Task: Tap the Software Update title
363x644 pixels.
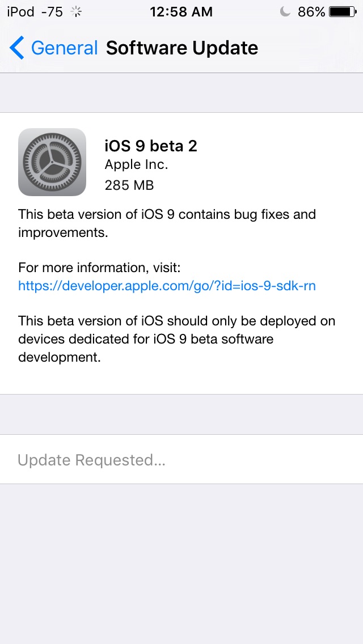Action: (x=182, y=48)
